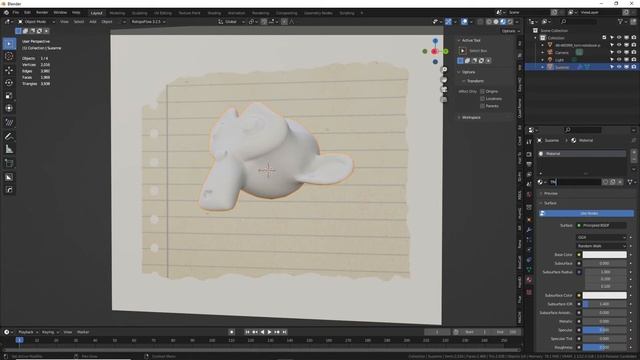Toggle Collection eye visibility icon

click(x=619, y=38)
